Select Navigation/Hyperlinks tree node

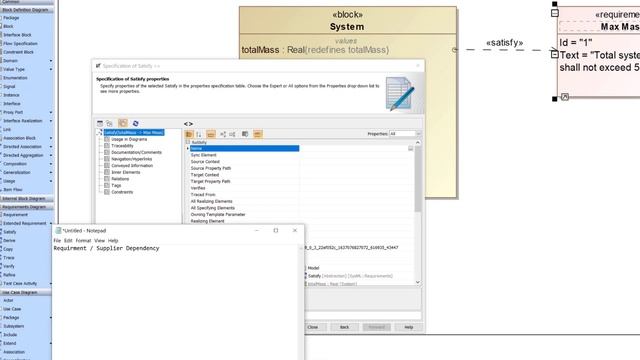point(131,159)
